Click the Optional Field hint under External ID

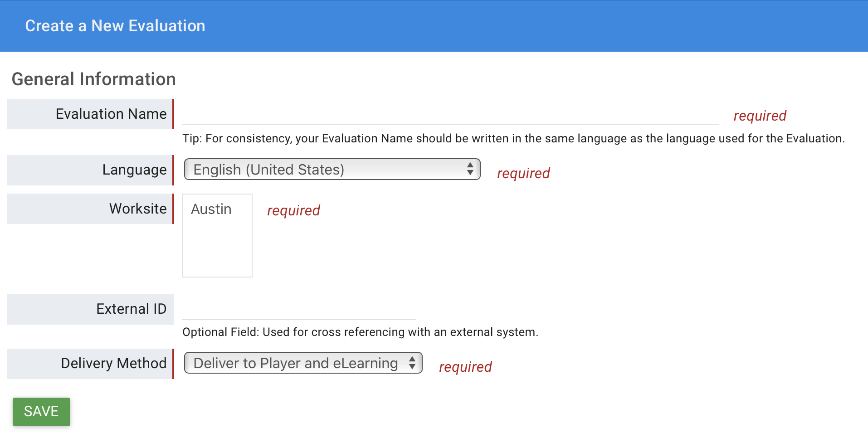point(360,332)
